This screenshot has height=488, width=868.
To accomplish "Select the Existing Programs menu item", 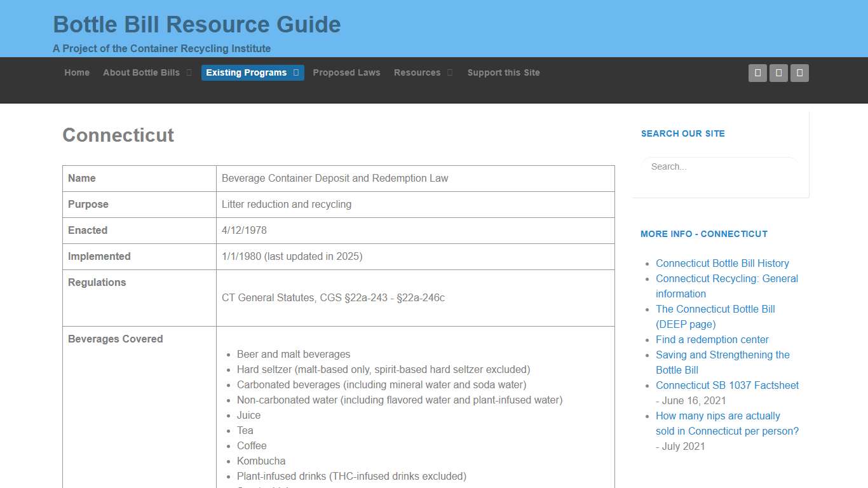I will [245, 72].
